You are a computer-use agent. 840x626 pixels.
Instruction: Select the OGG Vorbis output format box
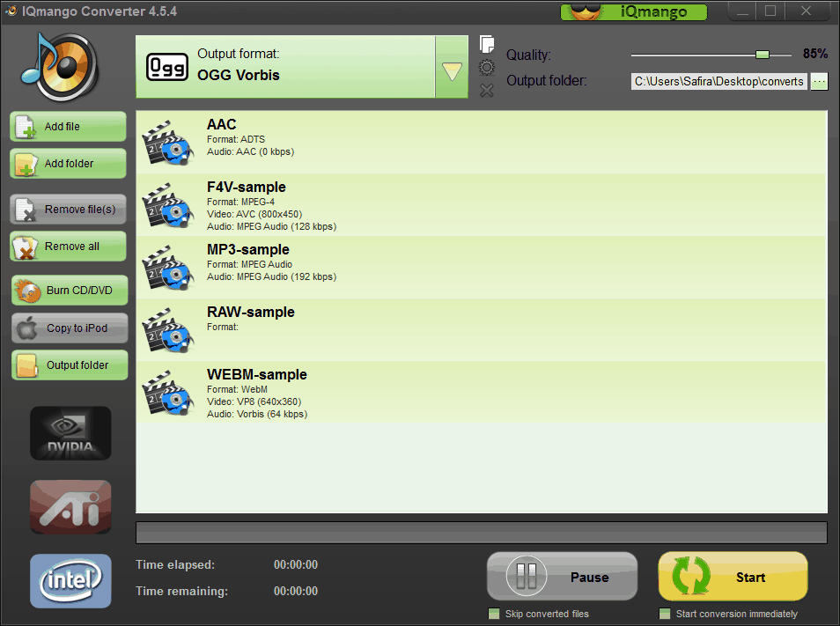pyautogui.click(x=285, y=68)
